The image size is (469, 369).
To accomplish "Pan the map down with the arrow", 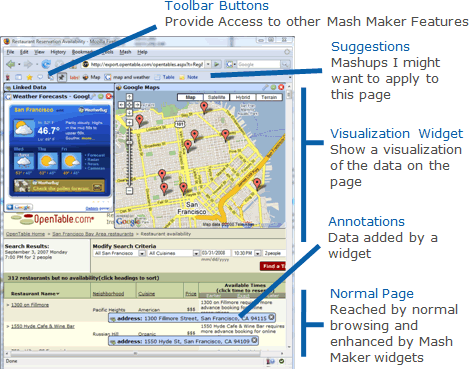I will pos(129,113).
